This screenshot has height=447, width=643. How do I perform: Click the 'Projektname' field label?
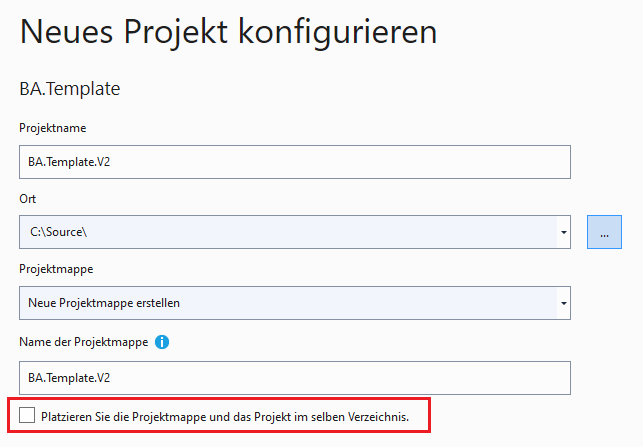pyautogui.click(x=52, y=128)
